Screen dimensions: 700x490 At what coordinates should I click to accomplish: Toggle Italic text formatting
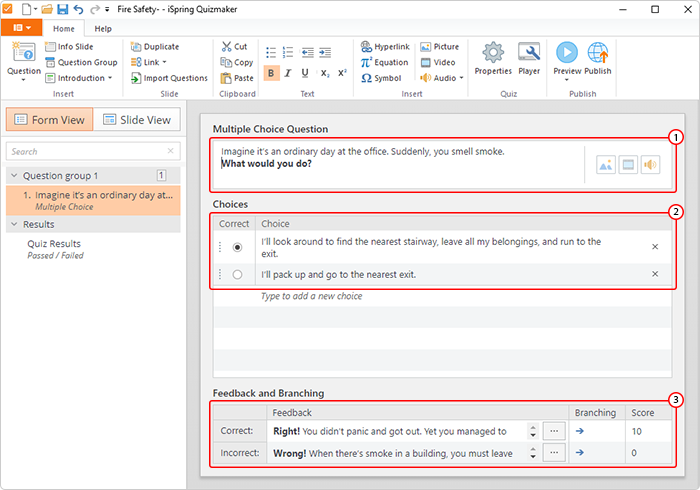pos(288,73)
